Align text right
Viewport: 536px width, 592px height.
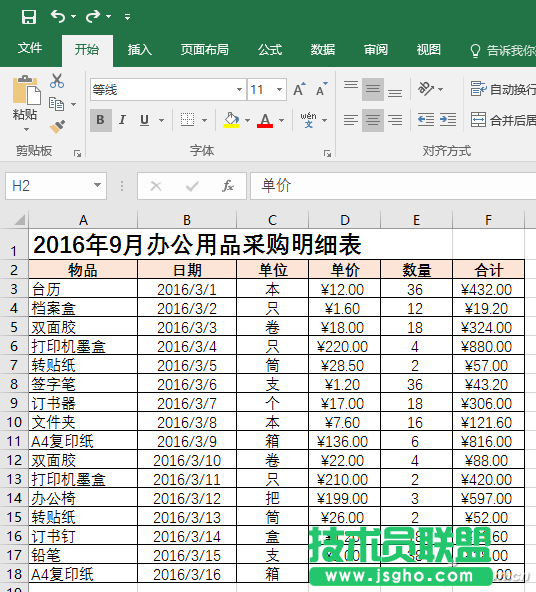click(x=395, y=120)
